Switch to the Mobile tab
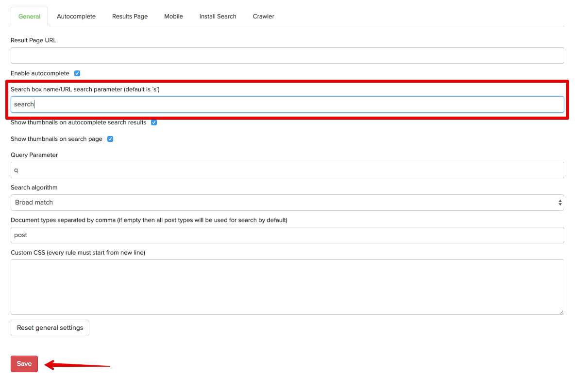The width and height of the screenshot is (588, 377). click(x=173, y=17)
